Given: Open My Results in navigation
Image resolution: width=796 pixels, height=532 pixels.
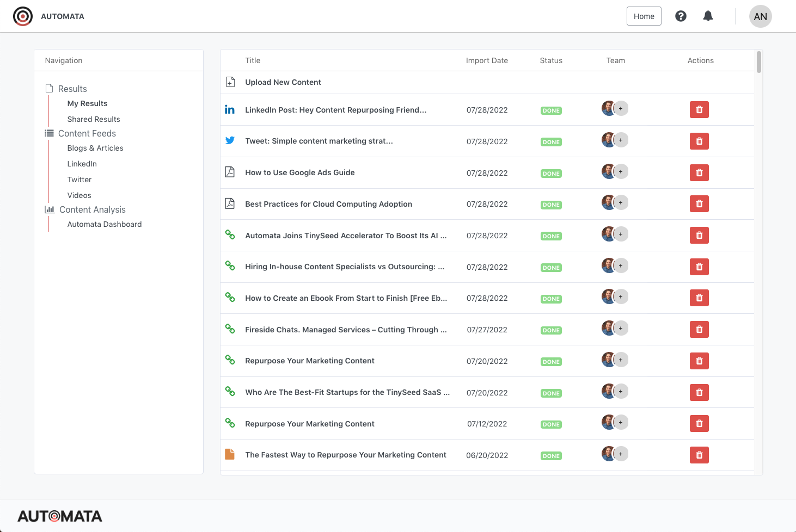Looking at the screenshot, I should tap(87, 103).
